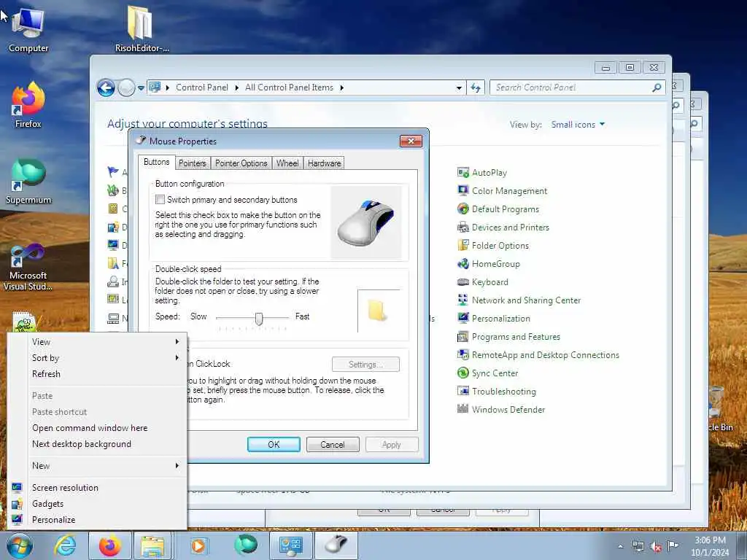Click the Control Panel breadcrumb
The width and height of the screenshot is (747, 560).
(x=202, y=87)
